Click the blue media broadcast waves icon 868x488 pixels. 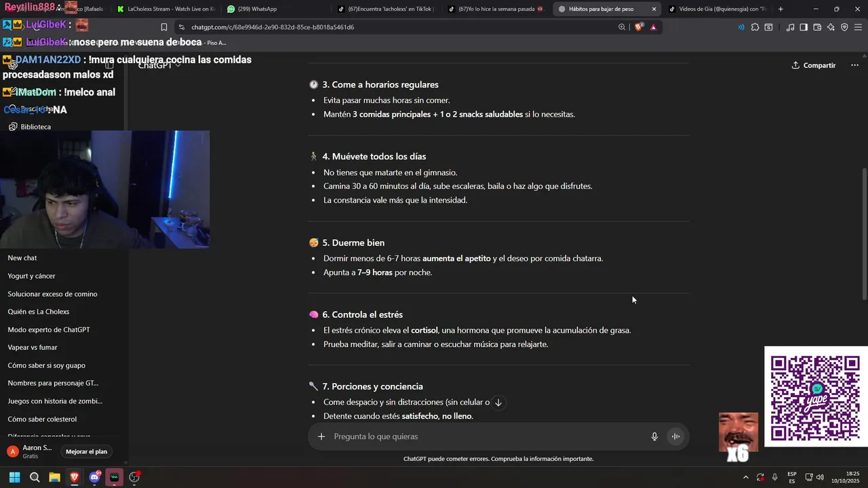point(741,27)
